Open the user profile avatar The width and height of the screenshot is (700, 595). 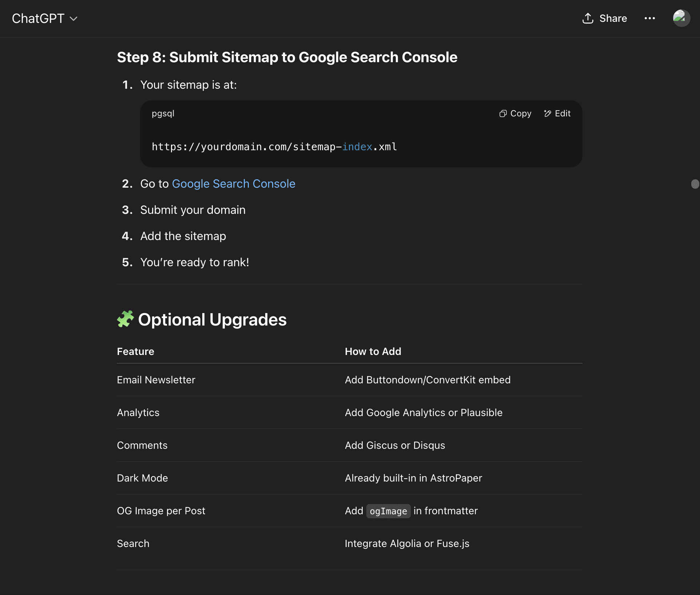pyautogui.click(x=681, y=18)
